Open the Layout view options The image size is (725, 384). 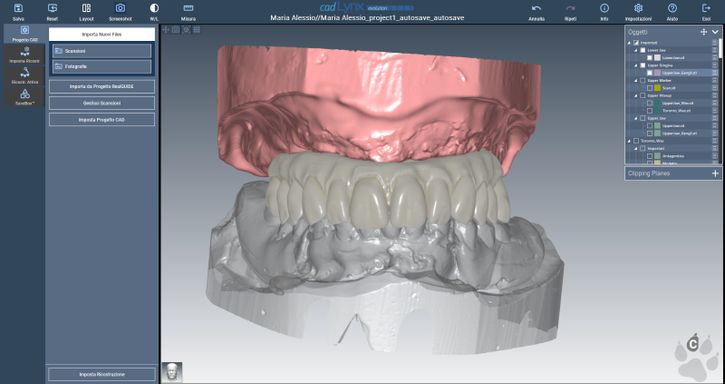click(x=86, y=8)
